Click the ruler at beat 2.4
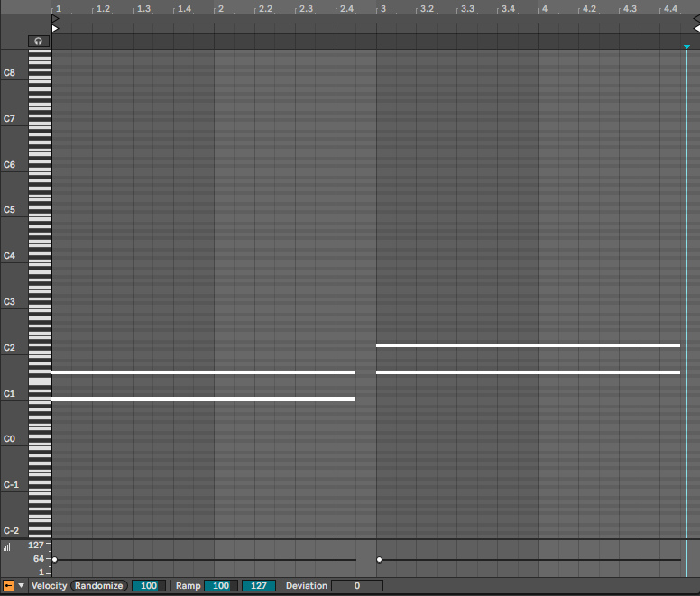This screenshot has height=596, width=700. click(x=347, y=8)
